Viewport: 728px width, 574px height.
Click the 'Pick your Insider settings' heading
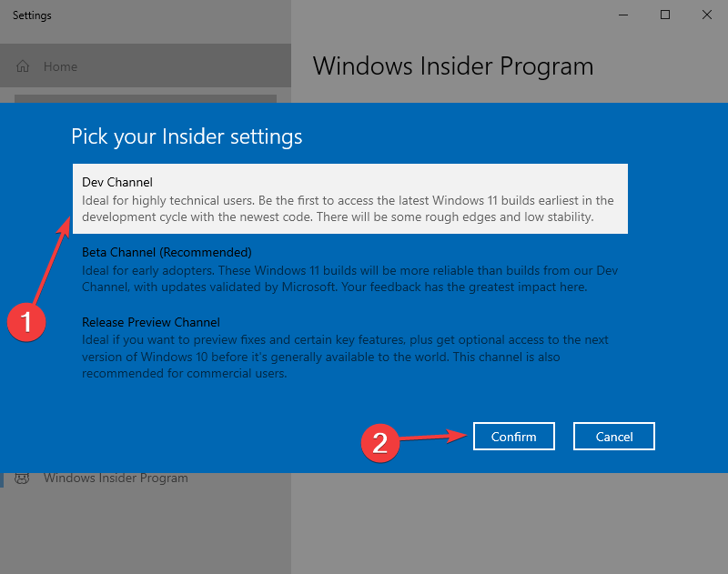(187, 136)
